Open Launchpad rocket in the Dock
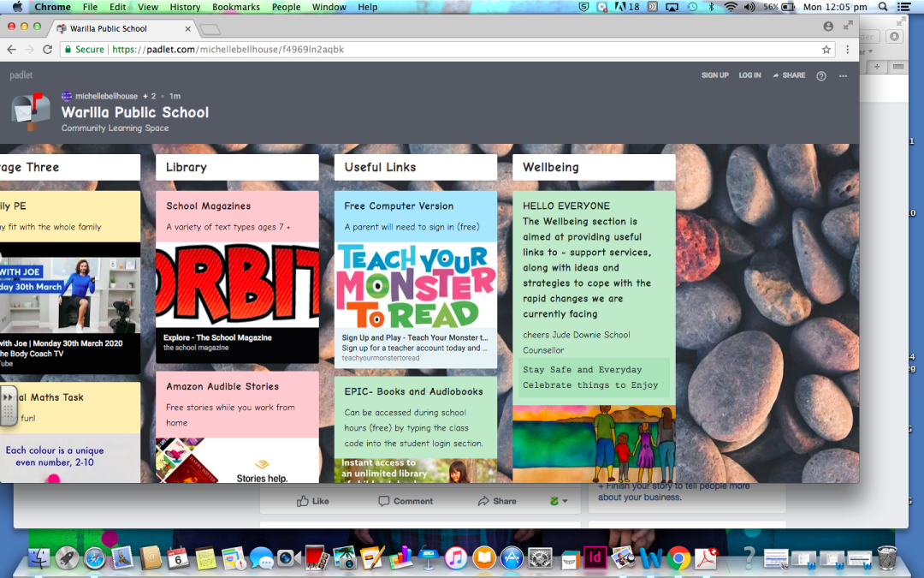The width and height of the screenshot is (924, 578). click(68, 557)
